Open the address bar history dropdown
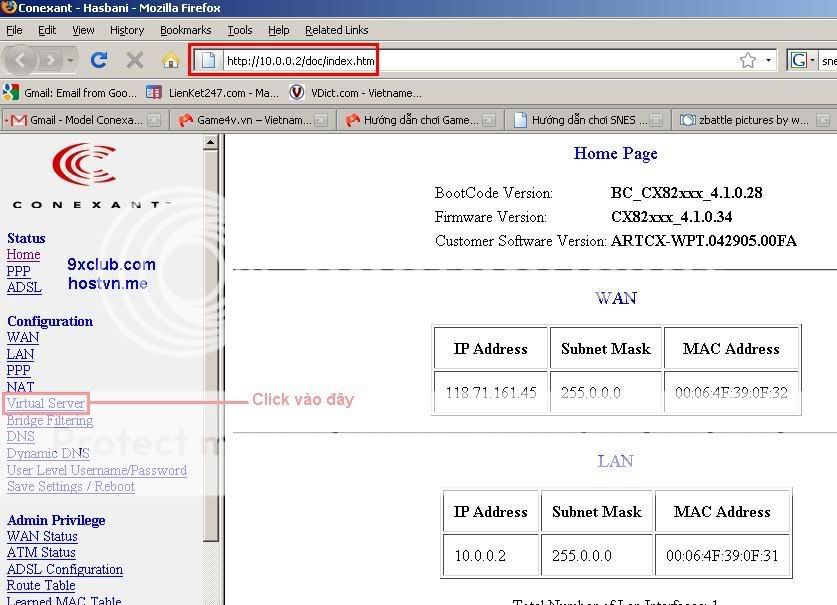The width and height of the screenshot is (837, 605). point(768,60)
